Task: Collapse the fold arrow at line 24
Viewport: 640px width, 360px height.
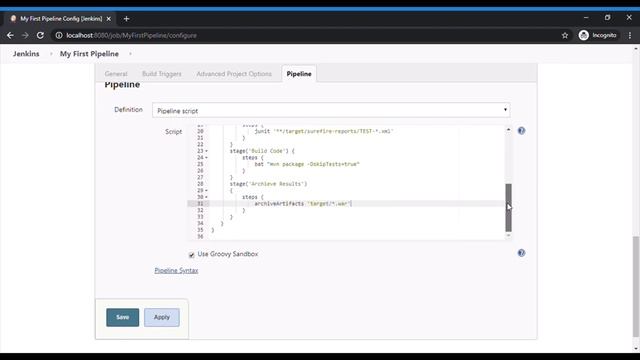Action: 206,158
